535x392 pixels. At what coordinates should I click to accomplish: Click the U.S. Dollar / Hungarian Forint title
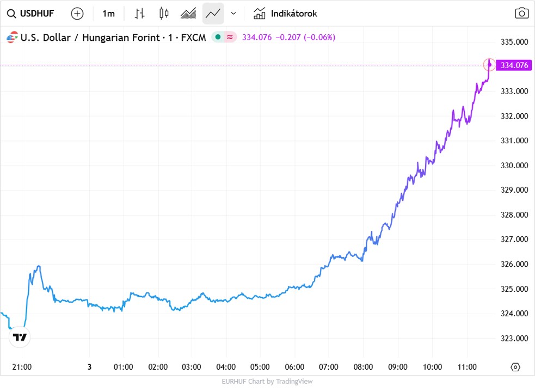(x=90, y=38)
